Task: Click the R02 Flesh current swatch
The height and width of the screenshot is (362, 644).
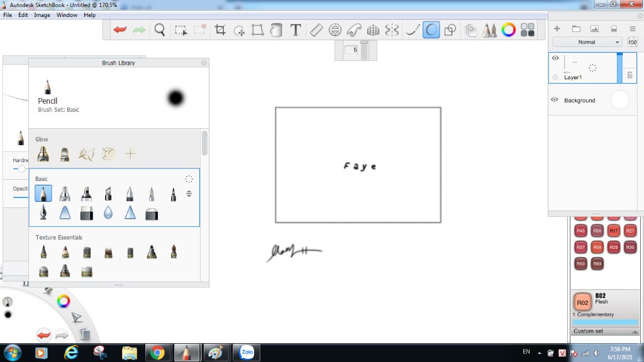Action: click(x=582, y=302)
